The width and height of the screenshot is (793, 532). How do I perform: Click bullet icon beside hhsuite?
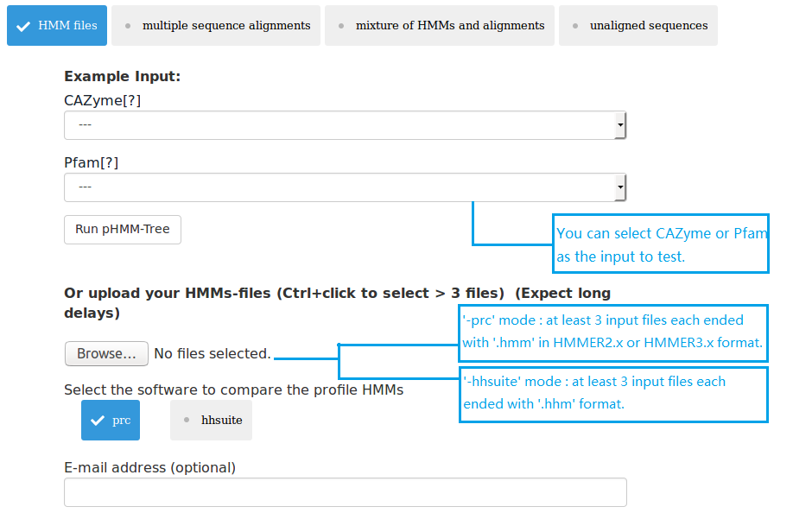pyautogui.click(x=187, y=421)
